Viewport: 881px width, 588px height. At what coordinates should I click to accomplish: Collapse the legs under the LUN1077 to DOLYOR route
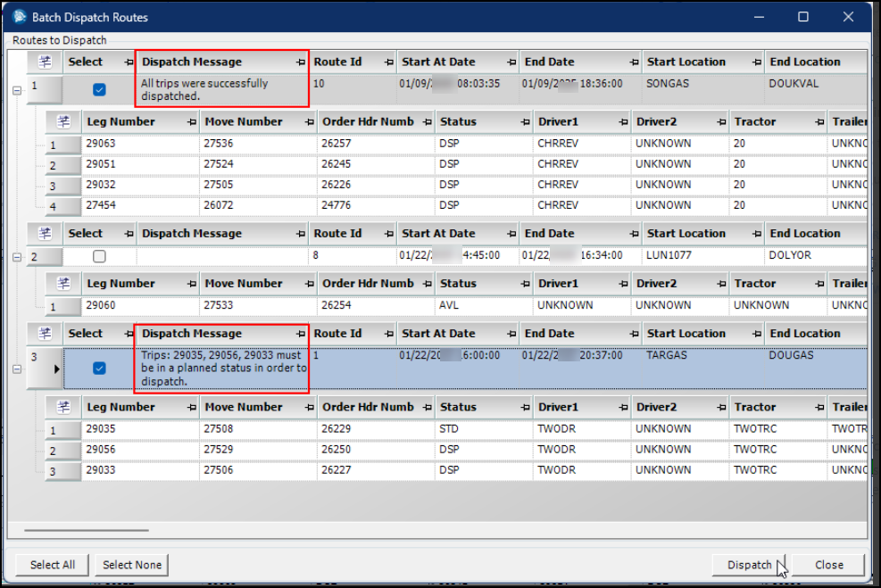17,257
